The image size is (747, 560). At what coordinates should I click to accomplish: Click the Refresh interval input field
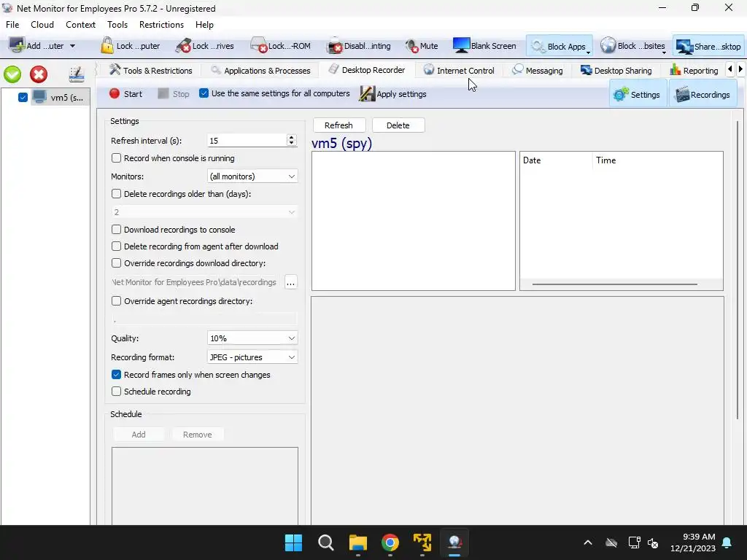[x=247, y=141]
